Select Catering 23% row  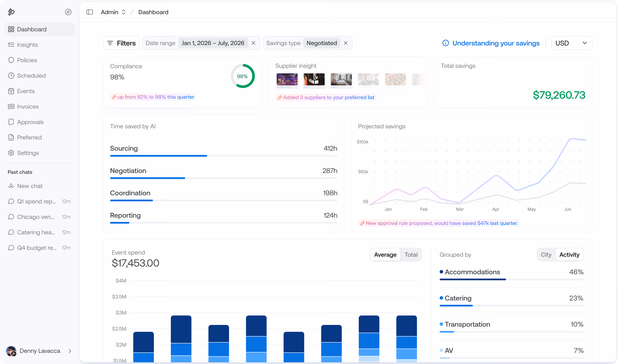click(512, 300)
